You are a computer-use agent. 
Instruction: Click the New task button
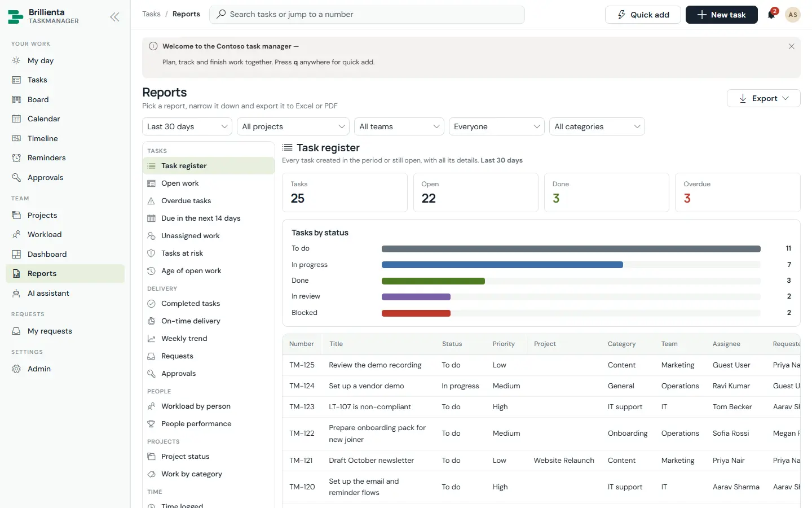[x=722, y=15]
